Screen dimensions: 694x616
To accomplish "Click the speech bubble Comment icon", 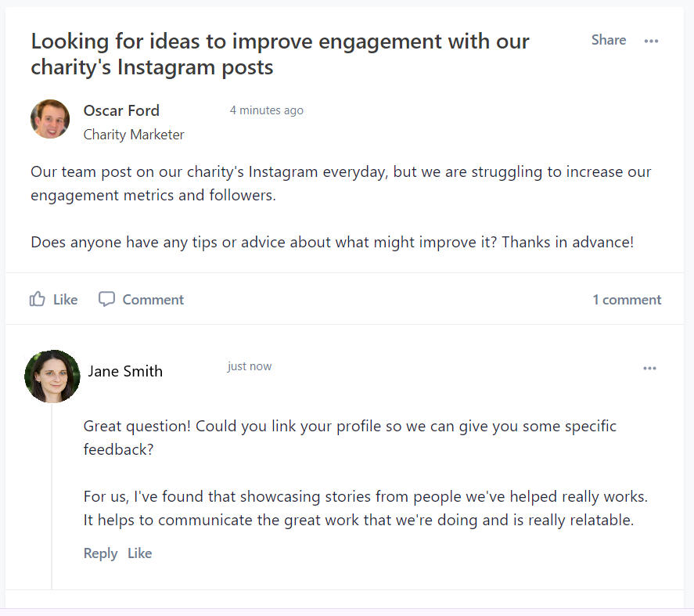I will pos(106,299).
